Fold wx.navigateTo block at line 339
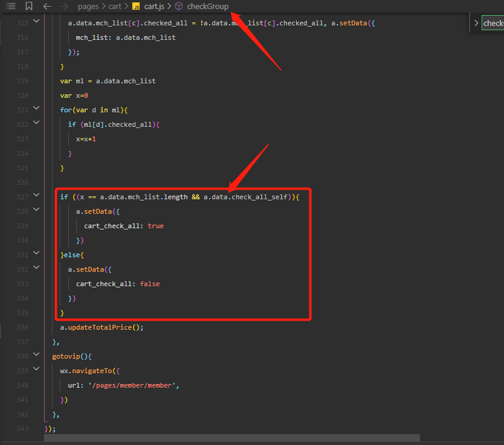Viewport: 504px width, 445px height. [x=36, y=370]
